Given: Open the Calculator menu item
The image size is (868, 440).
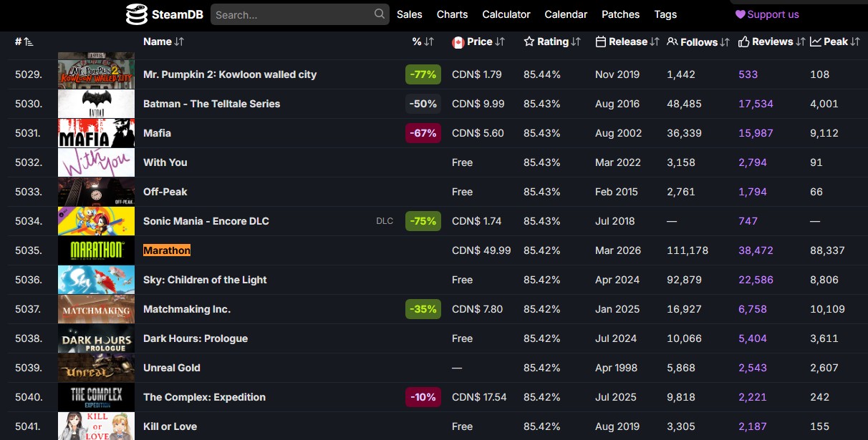Looking at the screenshot, I should (x=506, y=14).
